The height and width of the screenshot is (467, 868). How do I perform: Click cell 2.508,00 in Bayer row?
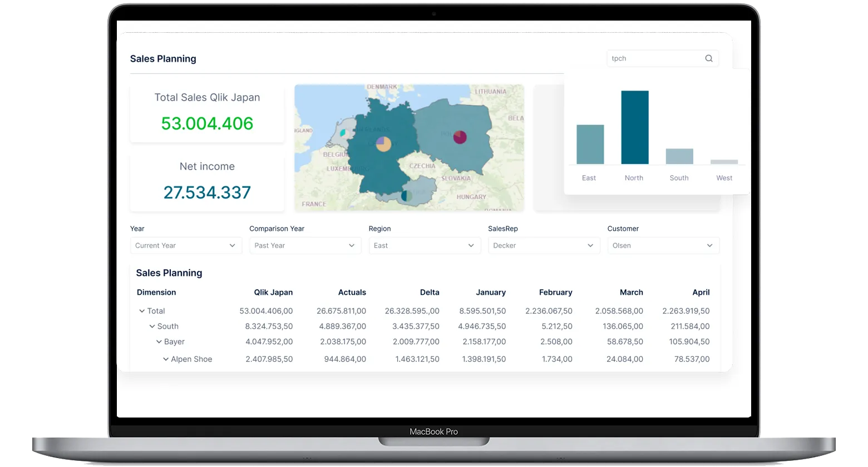tap(556, 342)
